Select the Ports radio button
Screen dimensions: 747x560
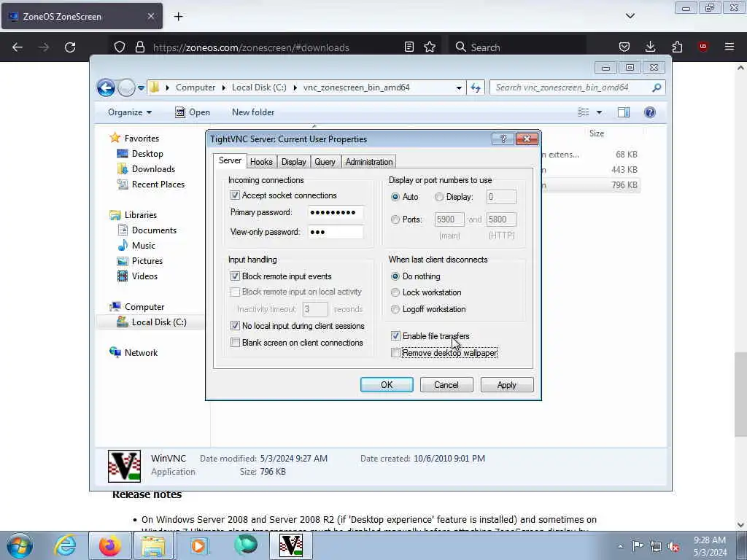pyautogui.click(x=395, y=219)
